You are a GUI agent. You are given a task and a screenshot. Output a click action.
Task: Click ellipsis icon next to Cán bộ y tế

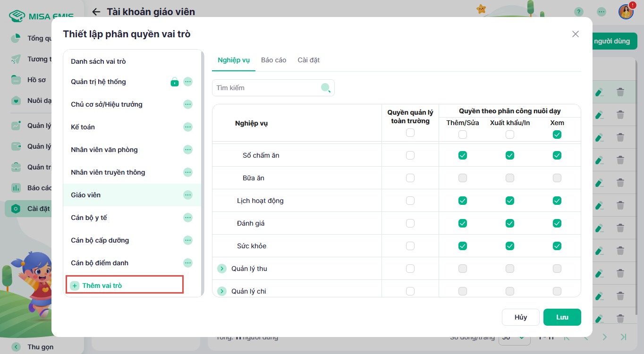[x=188, y=218]
